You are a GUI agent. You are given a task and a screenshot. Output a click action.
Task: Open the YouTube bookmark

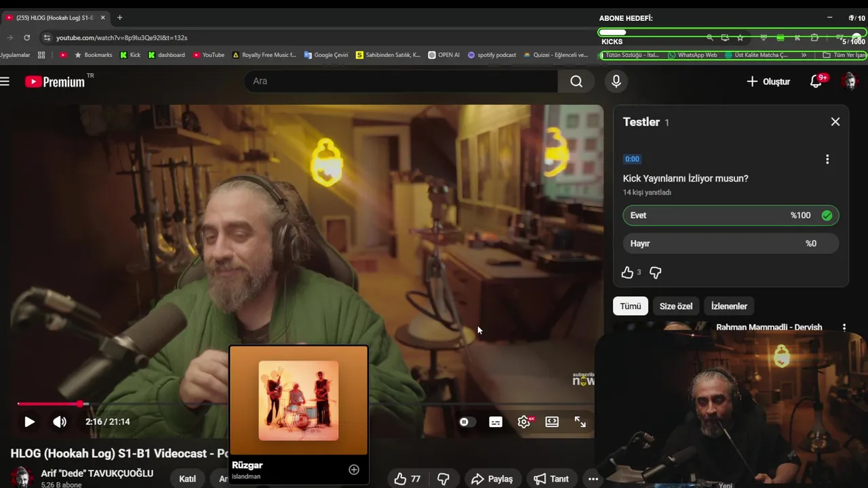pyautogui.click(x=208, y=55)
